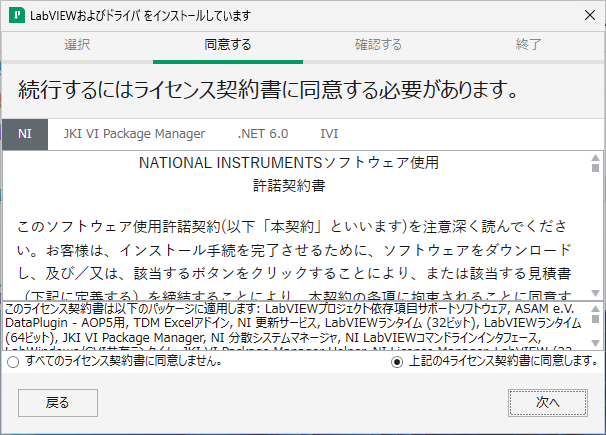The height and width of the screenshot is (435, 606).
Task: Click package list scrollbar up arrow
Action: click(x=596, y=309)
